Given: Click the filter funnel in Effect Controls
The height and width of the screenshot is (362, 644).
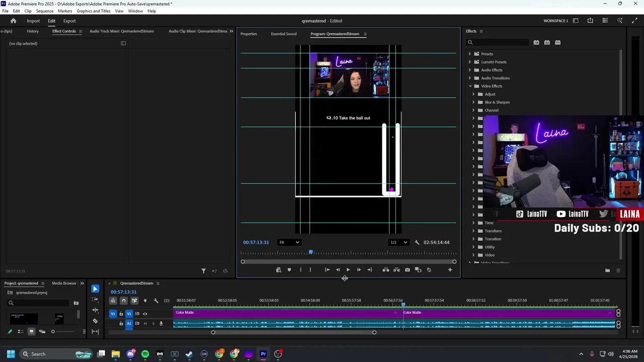Looking at the screenshot, I should (x=203, y=271).
